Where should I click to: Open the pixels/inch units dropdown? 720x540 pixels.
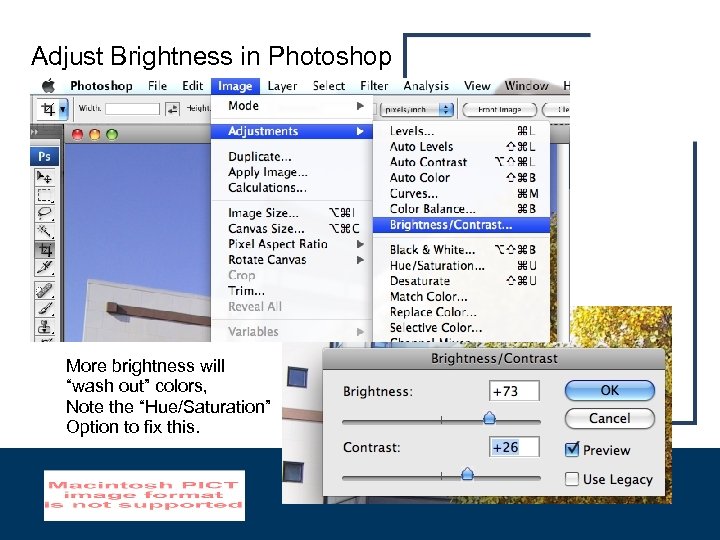pos(417,109)
